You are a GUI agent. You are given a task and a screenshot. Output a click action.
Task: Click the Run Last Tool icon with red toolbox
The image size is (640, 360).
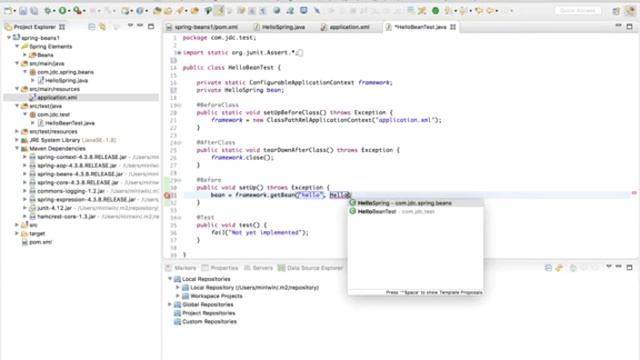pyautogui.click(x=77, y=11)
